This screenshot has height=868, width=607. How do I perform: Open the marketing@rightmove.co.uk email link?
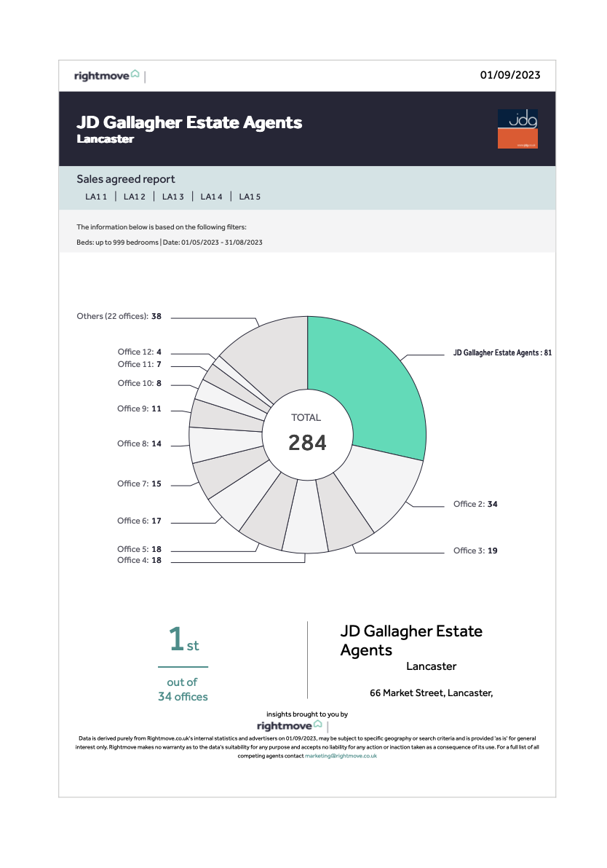point(341,756)
